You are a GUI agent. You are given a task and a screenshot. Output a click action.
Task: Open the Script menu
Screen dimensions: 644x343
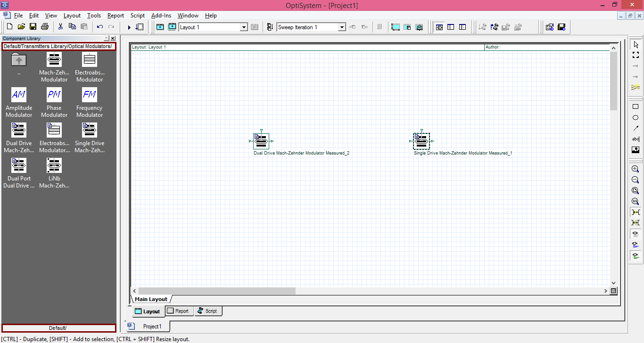click(x=137, y=15)
